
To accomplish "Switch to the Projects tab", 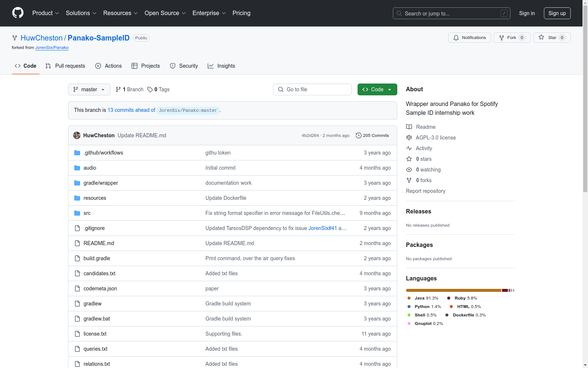I will click(146, 66).
